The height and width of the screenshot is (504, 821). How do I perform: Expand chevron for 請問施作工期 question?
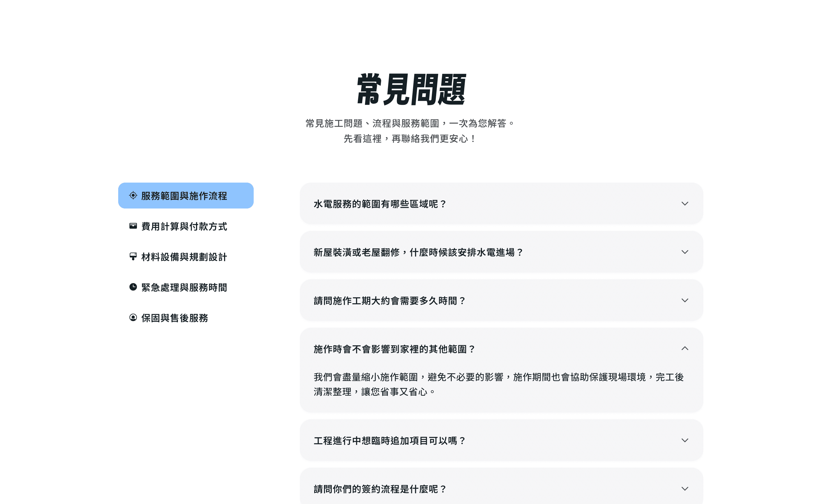(684, 300)
